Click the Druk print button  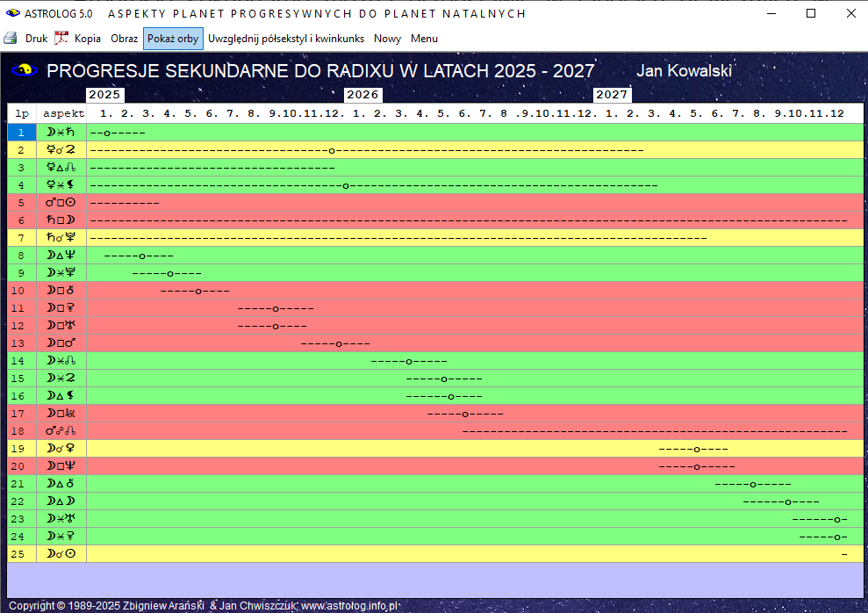tap(36, 39)
